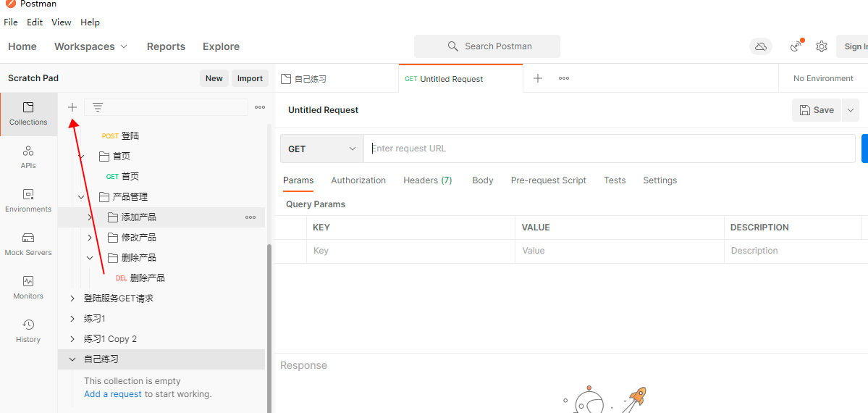
Task: Open the 添加产品 folder three-dots menu
Action: [x=250, y=217]
